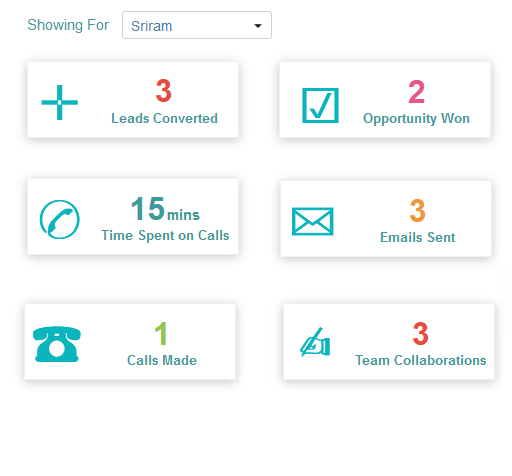Viewport: 512px width, 476px height.
Task: Open the Sriram user dropdown
Action: pos(197,25)
